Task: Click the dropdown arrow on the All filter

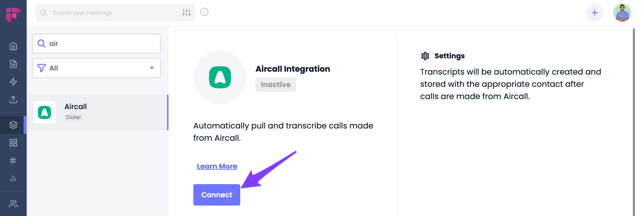Action: (152, 68)
